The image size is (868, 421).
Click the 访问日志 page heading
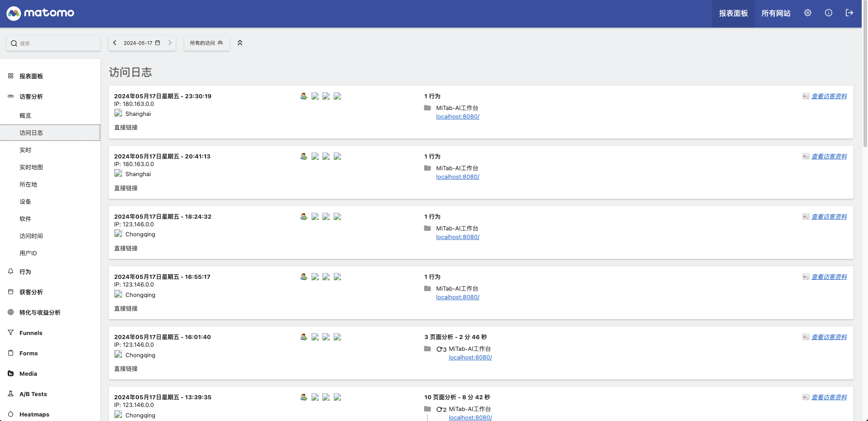pyautogui.click(x=130, y=72)
